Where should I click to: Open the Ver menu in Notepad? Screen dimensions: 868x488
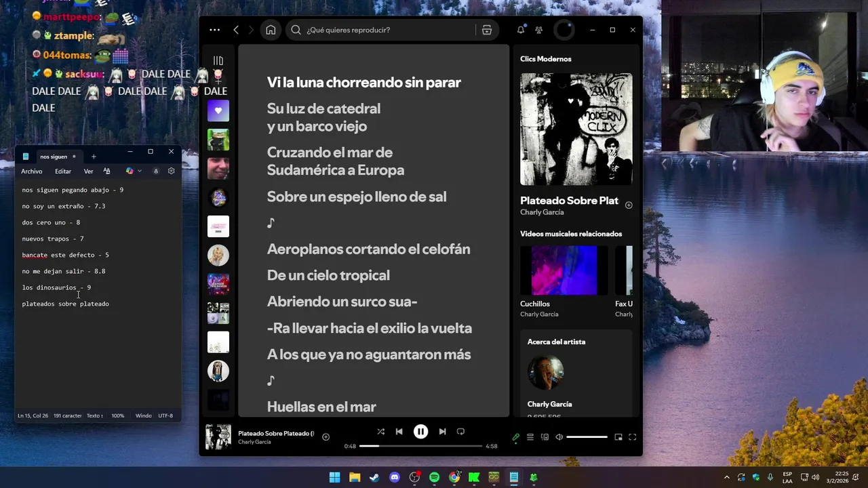[x=88, y=171]
